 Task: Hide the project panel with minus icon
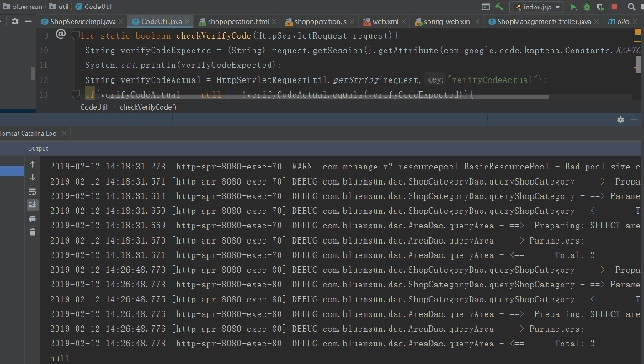29,21
